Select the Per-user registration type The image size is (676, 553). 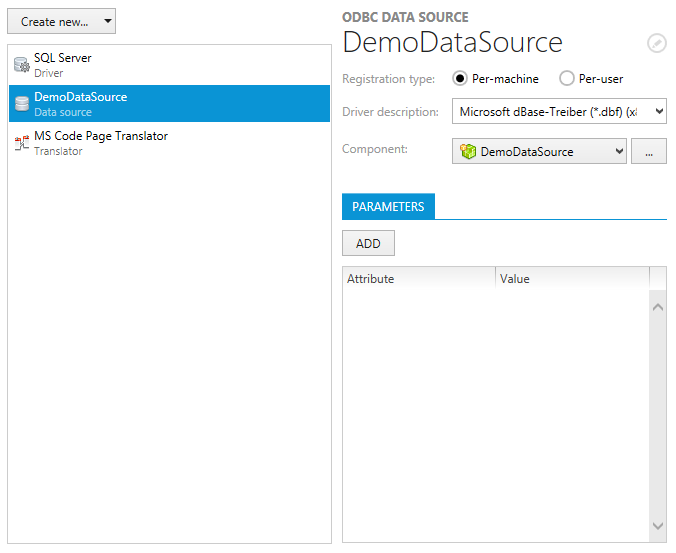(567, 79)
